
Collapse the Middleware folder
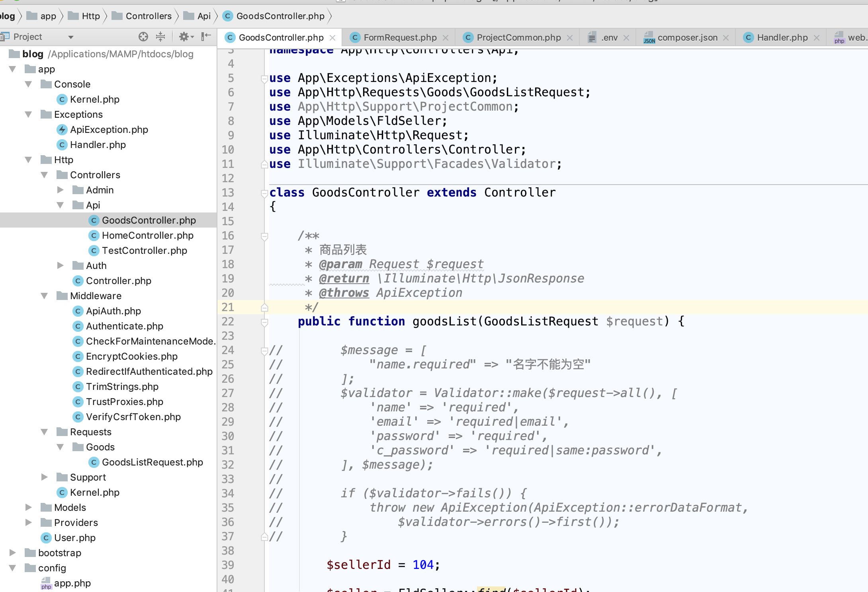(44, 296)
